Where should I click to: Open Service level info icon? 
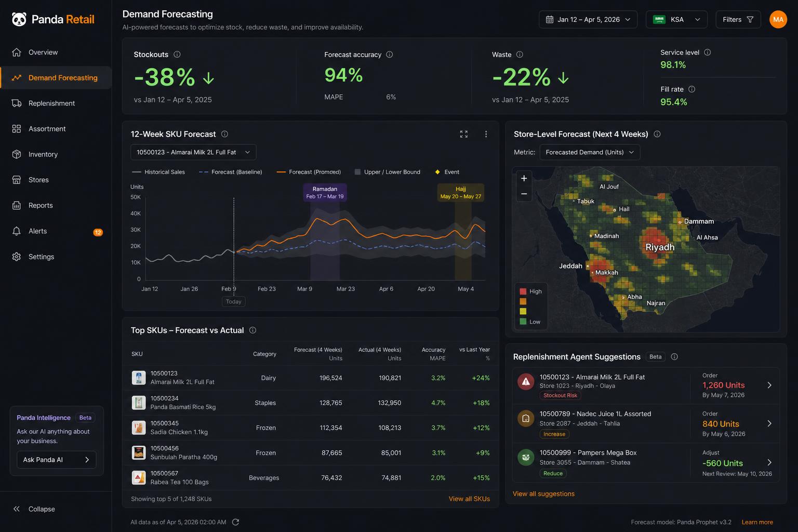point(707,52)
